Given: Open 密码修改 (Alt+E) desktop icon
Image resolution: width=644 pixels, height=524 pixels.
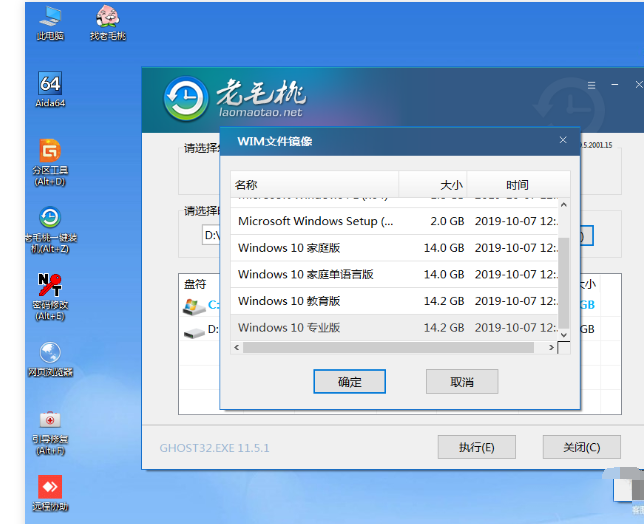Looking at the screenshot, I should pos(50,296).
